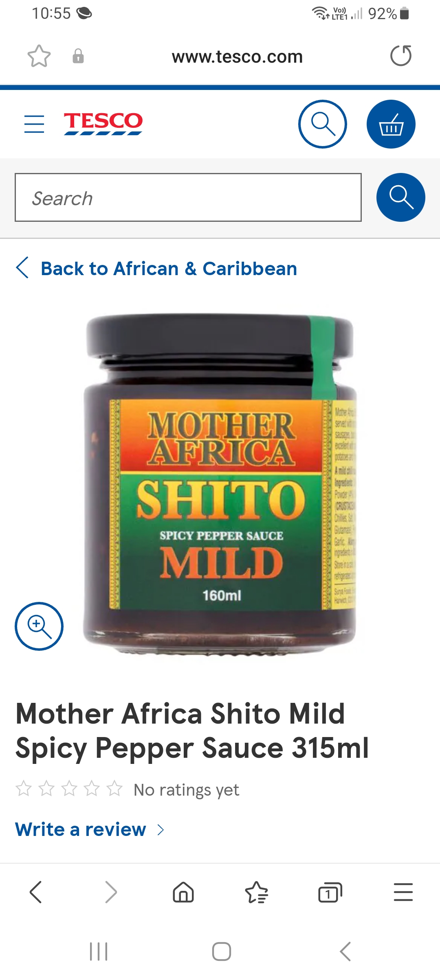Tap the Shito jar product image
440x980 pixels.
(220, 484)
